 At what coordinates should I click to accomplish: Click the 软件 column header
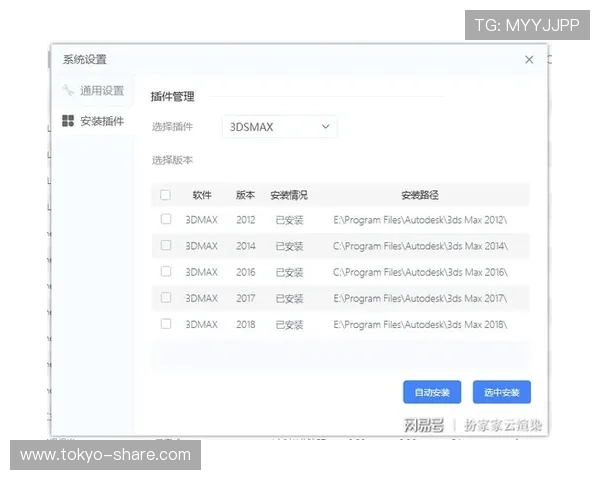pyautogui.click(x=202, y=195)
